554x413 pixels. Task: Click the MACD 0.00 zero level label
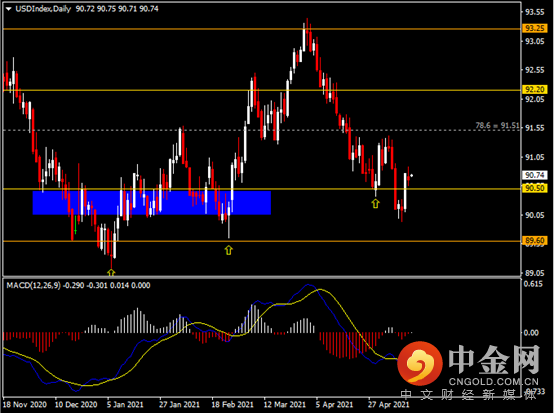[x=531, y=333]
